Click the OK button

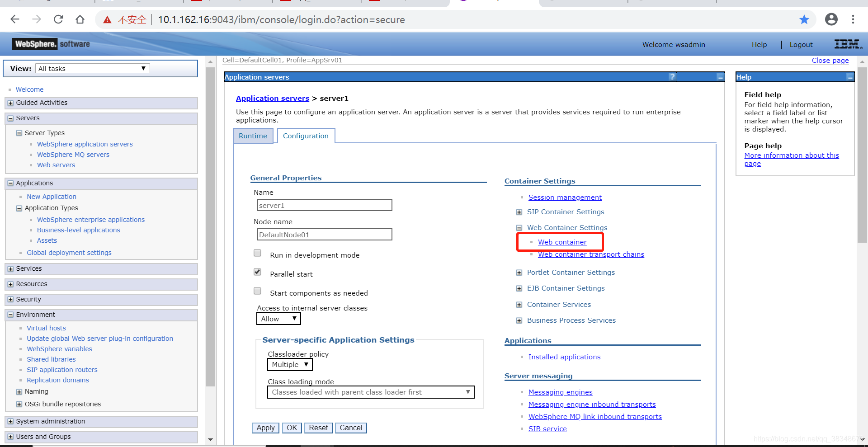(292, 428)
